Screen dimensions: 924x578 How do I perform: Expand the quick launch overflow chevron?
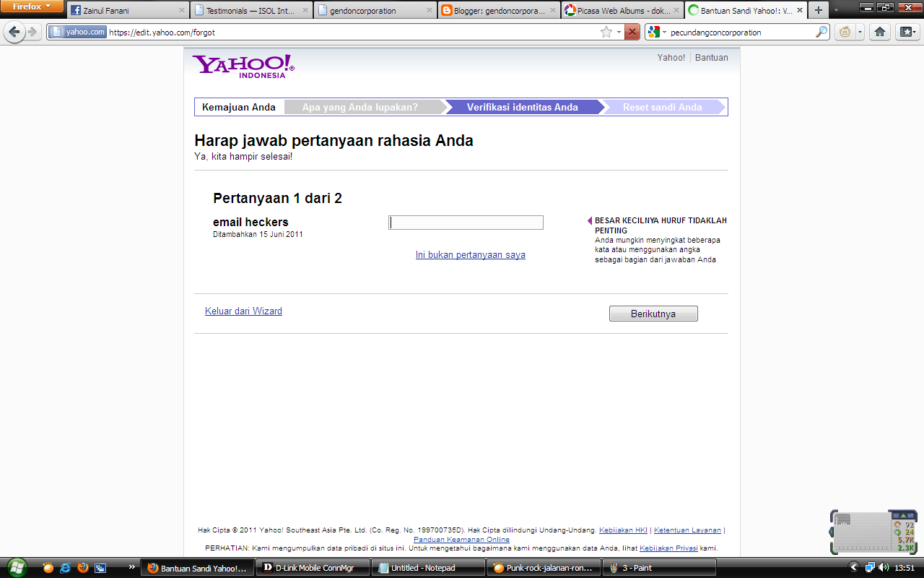pyautogui.click(x=131, y=568)
